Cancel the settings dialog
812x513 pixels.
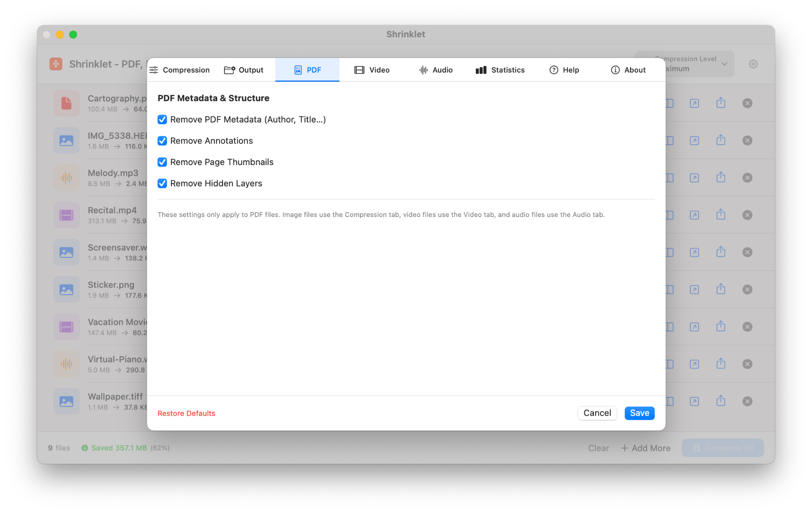pyautogui.click(x=597, y=413)
